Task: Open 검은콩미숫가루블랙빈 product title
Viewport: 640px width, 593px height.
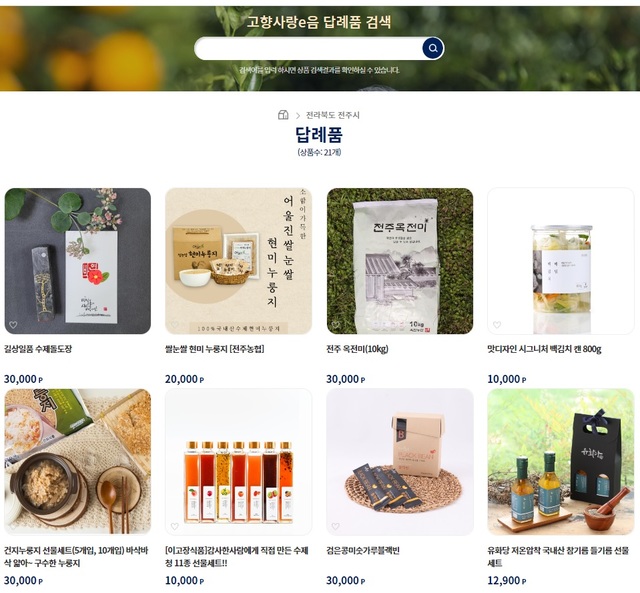Action: (363, 551)
